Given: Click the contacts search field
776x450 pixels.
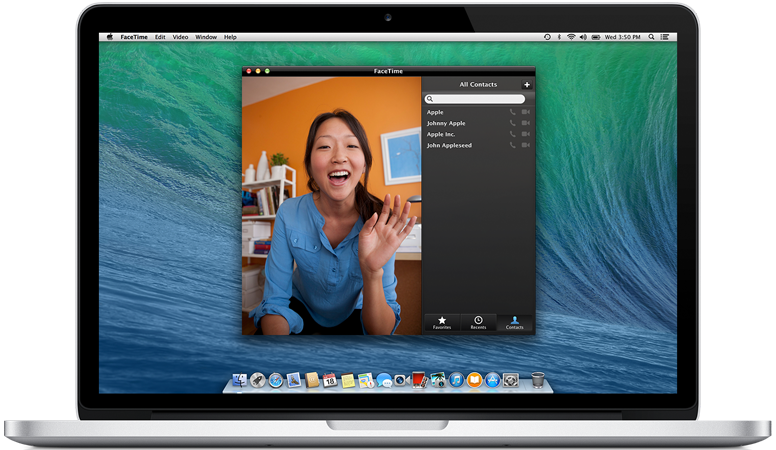Looking at the screenshot, I should pos(475,99).
